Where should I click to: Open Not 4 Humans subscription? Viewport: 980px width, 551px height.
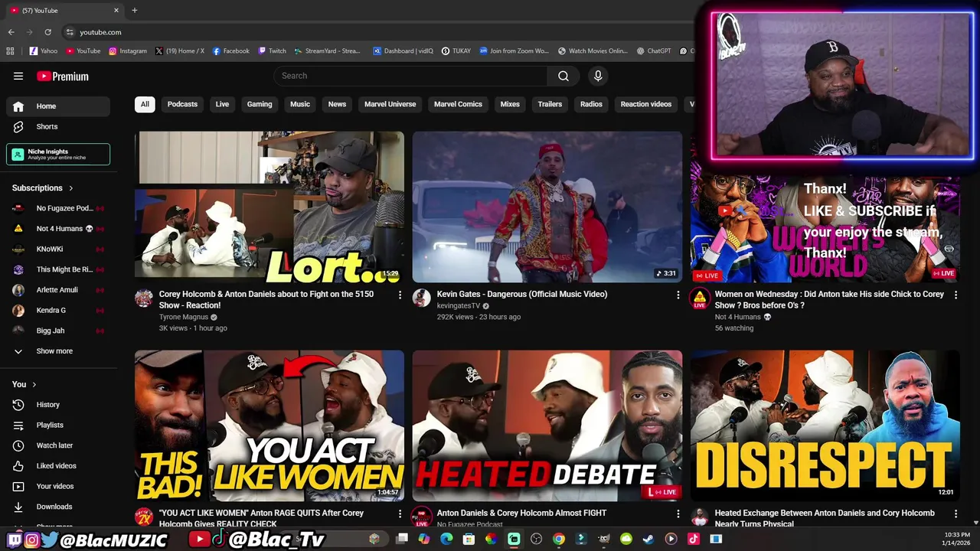point(58,229)
